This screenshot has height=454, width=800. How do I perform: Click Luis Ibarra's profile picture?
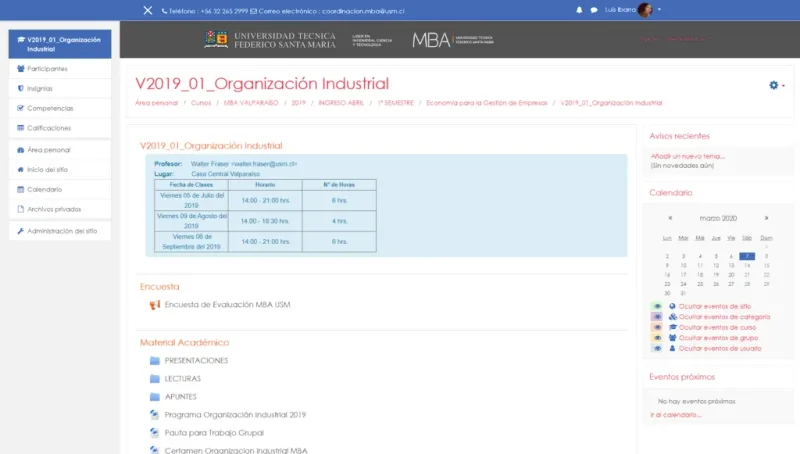click(645, 10)
